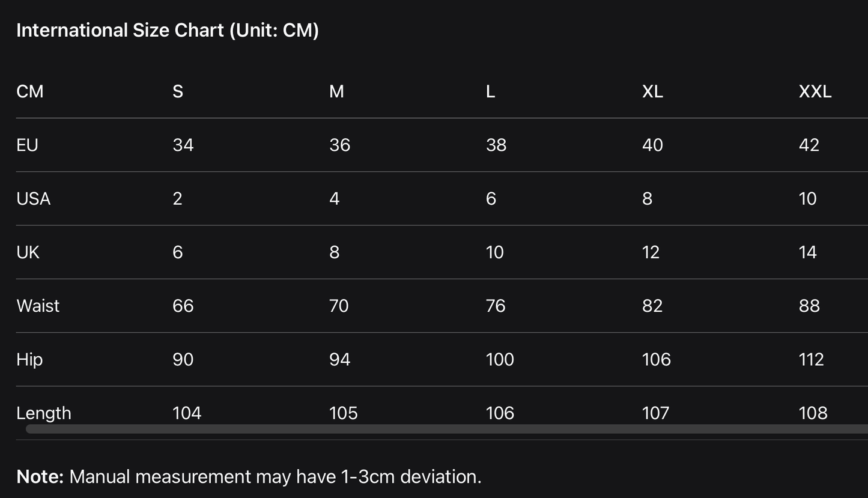Select the Hip row label
This screenshot has width=868, height=498.
click(x=29, y=359)
